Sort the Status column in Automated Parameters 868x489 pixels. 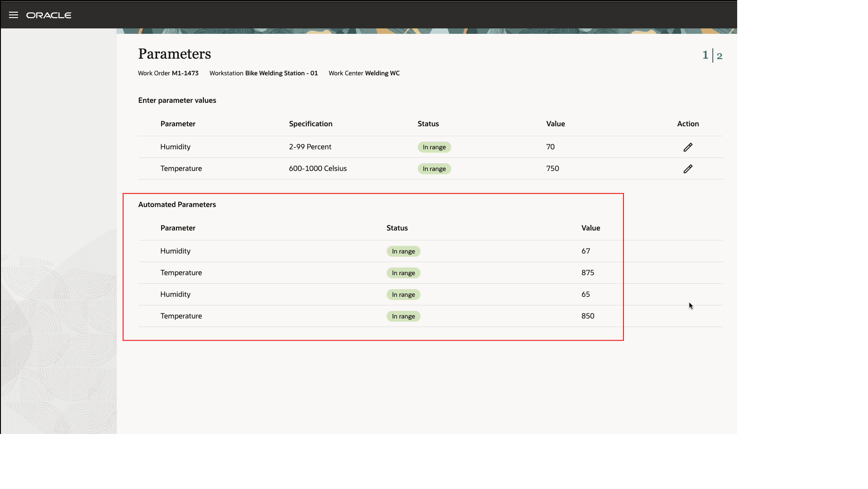click(397, 228)
